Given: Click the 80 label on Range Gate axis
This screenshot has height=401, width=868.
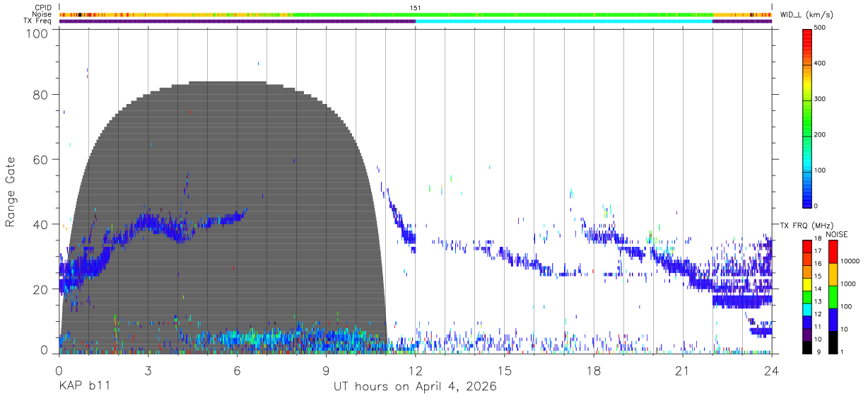Looking at the screenshot, I should (42, 95).
